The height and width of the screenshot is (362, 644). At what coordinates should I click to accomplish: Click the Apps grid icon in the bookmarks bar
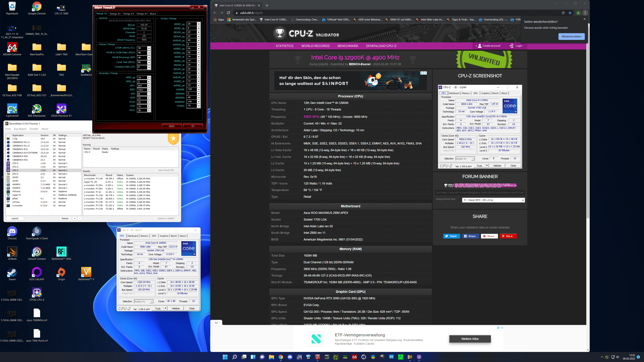(215, 19)
